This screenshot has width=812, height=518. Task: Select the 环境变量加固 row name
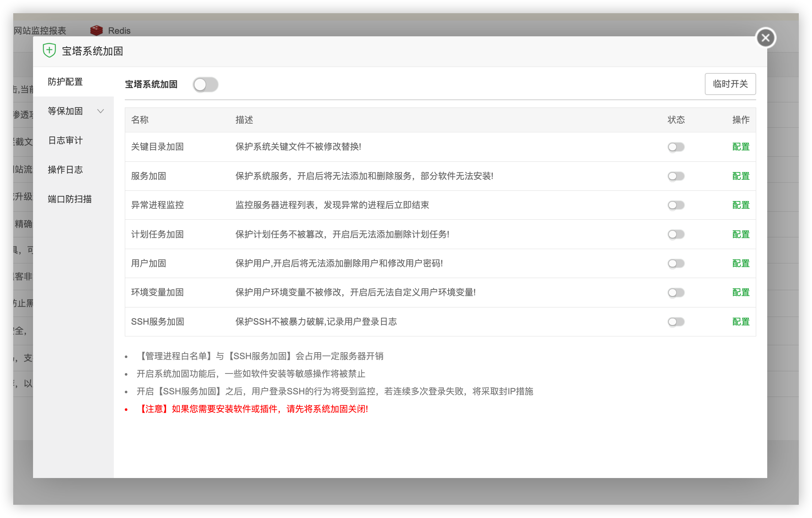[x=157, y=293]
